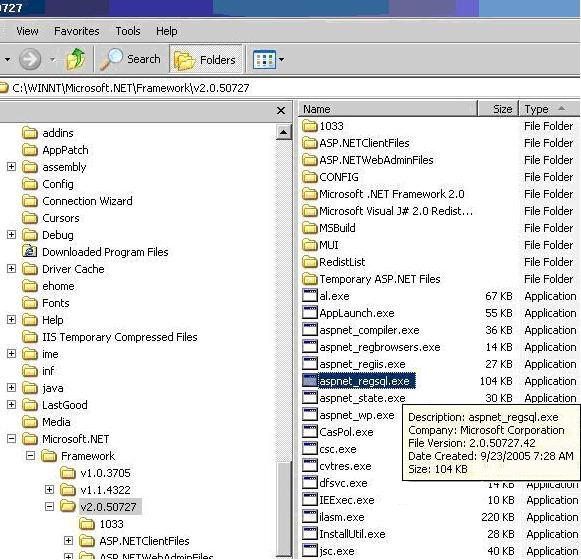Select the RedistList folder icon
The height and width of the screenshot is (560, 581).
[x=310, y=262]
